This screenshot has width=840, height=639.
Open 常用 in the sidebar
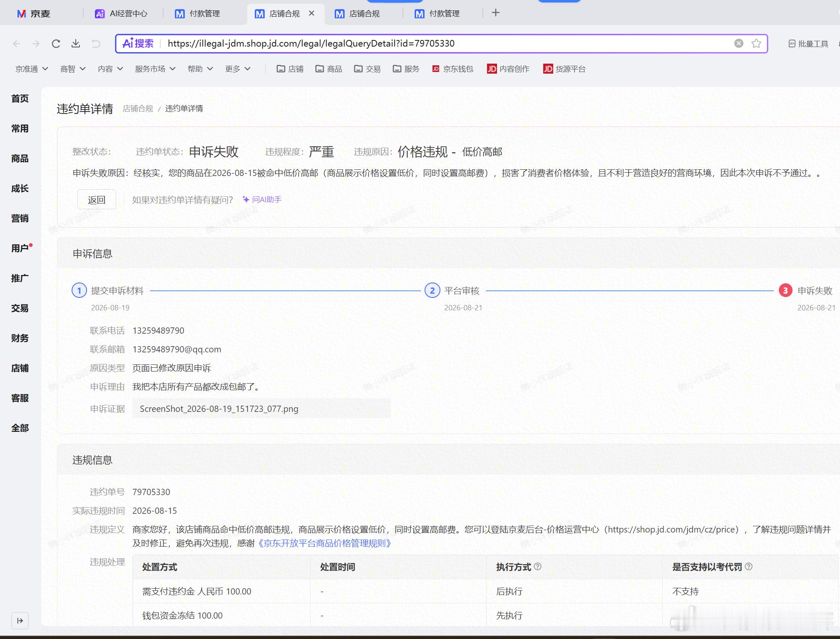[x=20, y=129]
